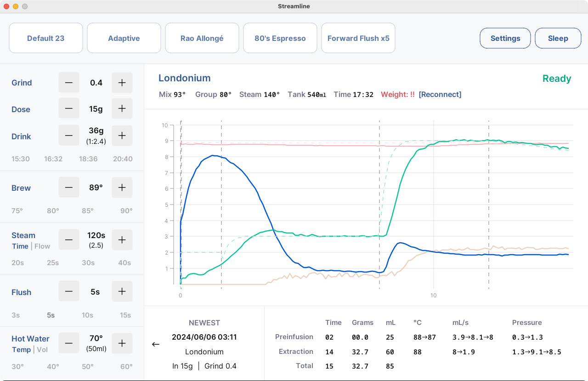
Task: Select Steam Time mode
Action: tap(20, 246)
